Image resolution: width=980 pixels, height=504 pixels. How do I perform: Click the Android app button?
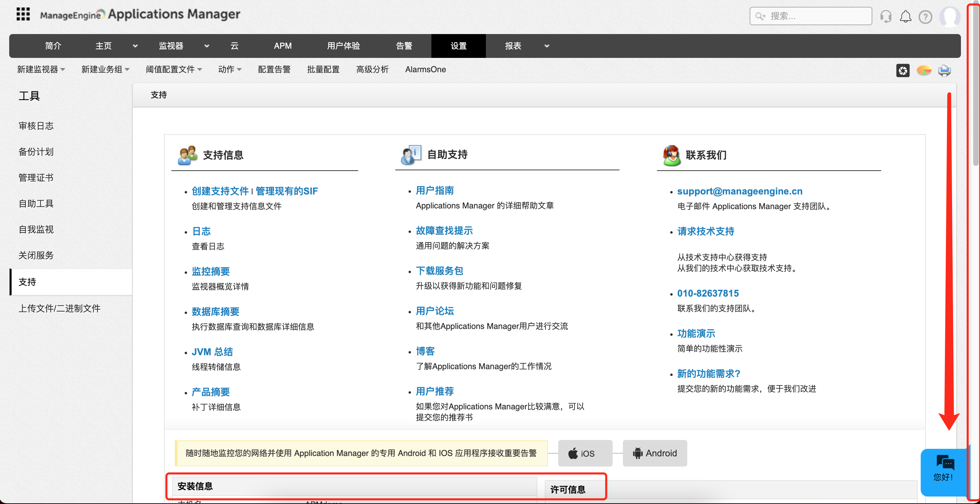coord(655,453)
